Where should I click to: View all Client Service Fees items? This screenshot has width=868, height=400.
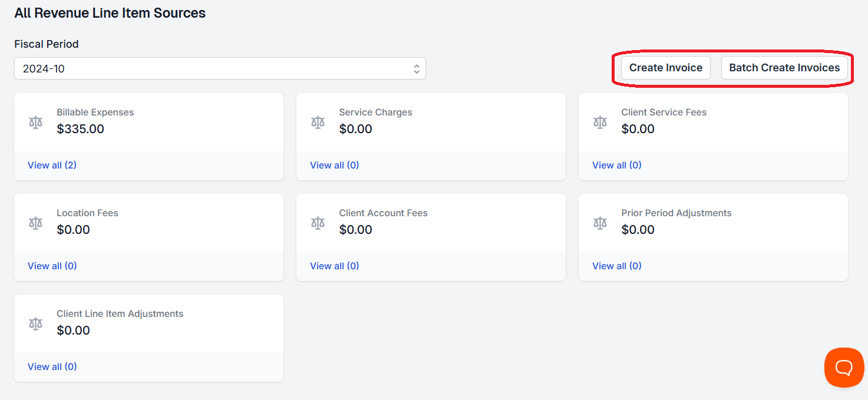[x=616, y=166]
